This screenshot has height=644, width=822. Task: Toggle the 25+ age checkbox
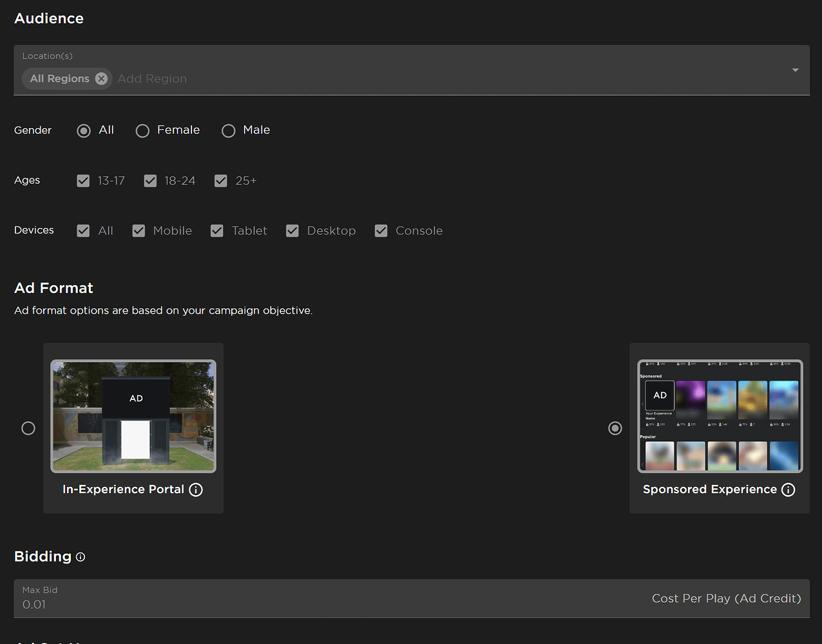coord(221,181)
